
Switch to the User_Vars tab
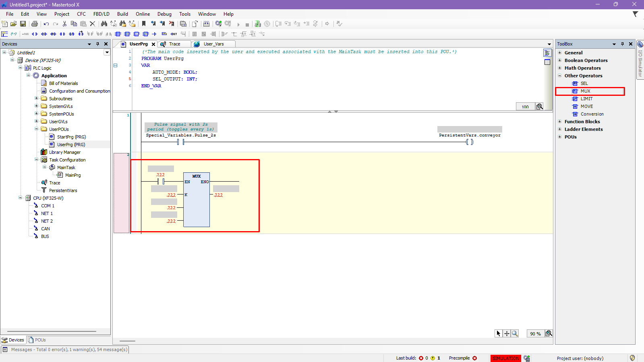click(x=213, y=44)
